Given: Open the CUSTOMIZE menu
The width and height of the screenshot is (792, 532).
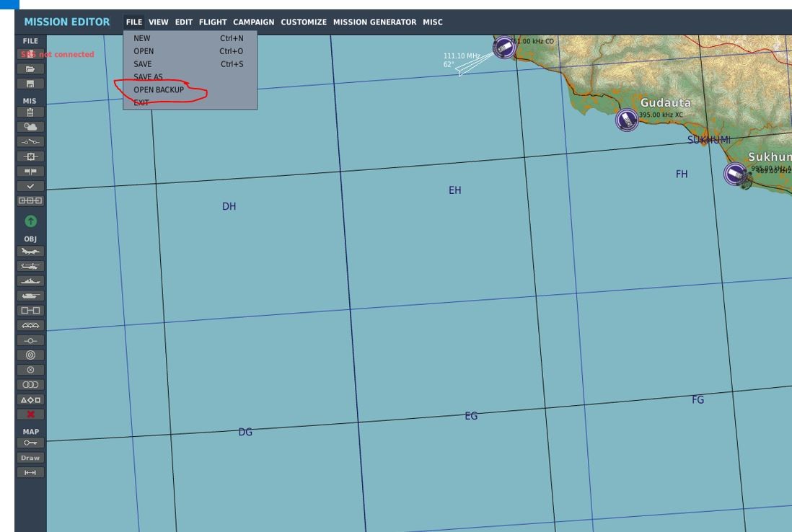Looking at the screenshot, I should click(304, 22).
